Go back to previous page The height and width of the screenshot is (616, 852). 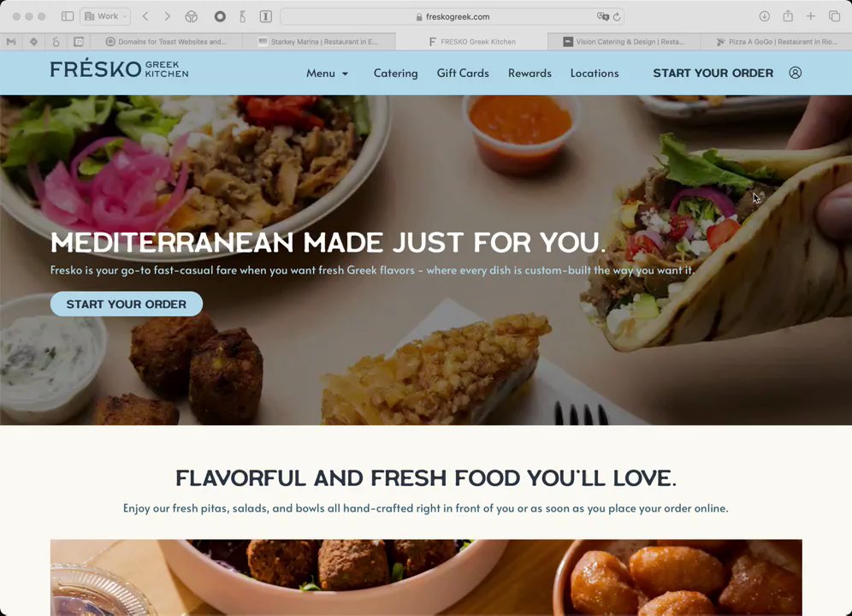tap(145, 16)
